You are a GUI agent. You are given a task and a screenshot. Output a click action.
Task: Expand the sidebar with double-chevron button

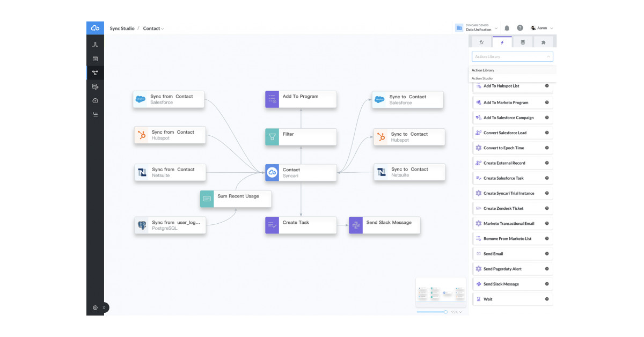105,307
